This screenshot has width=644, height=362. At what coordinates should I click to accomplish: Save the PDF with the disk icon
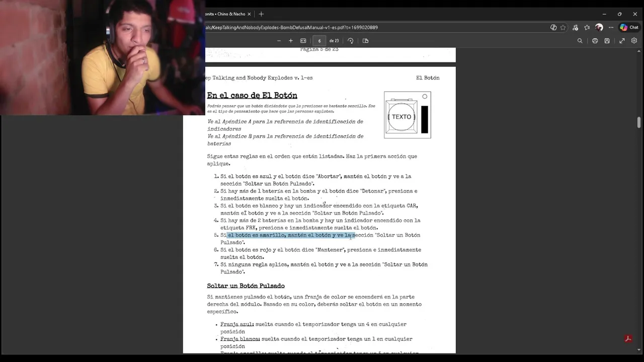coord(607,41)
